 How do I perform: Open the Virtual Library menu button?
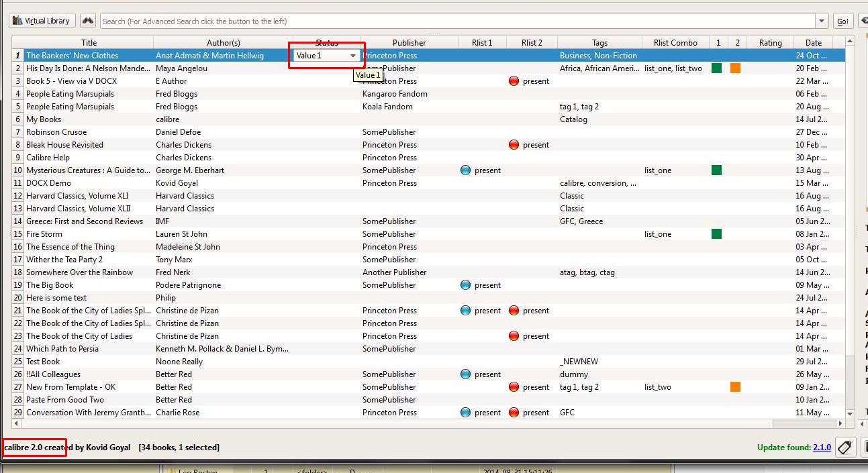(42, 21)
